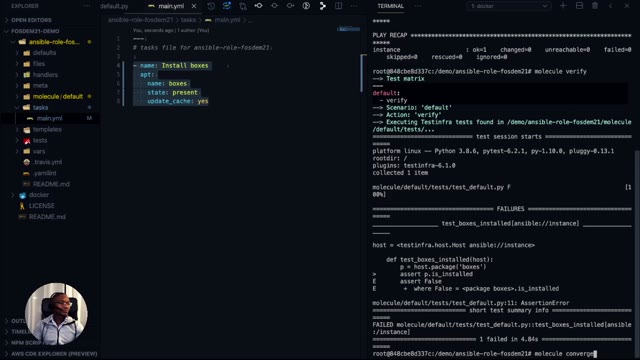Open editor more actions ellipsis
This screenshot has height=360, width=640.
(x=354, y=6)
